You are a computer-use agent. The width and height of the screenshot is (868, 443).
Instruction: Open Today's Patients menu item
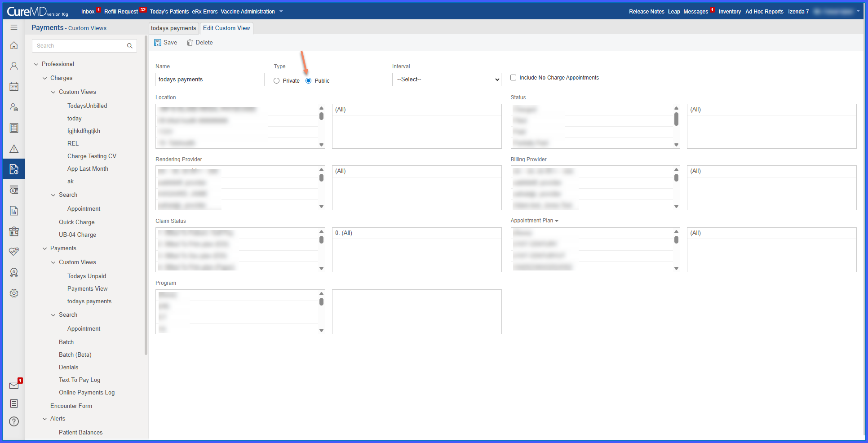(x=169, y=12)
